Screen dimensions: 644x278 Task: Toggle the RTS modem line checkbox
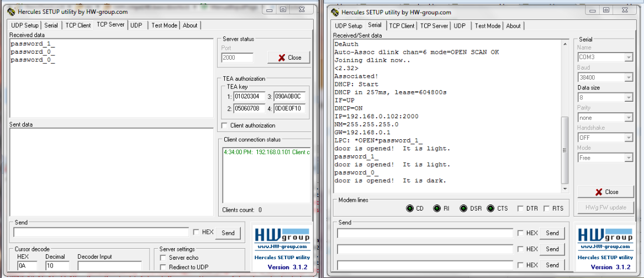pos(546,208)
